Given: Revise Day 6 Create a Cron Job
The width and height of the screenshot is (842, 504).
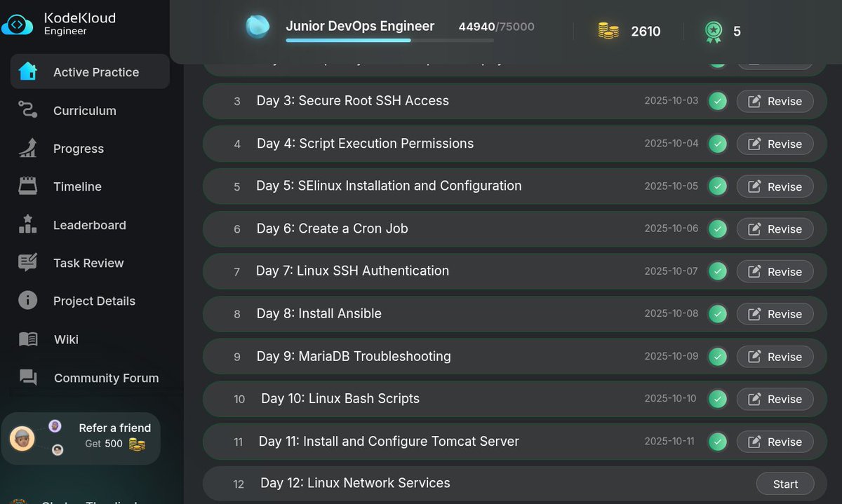Looking at the screenshot, I should click(x=775, y=229).
